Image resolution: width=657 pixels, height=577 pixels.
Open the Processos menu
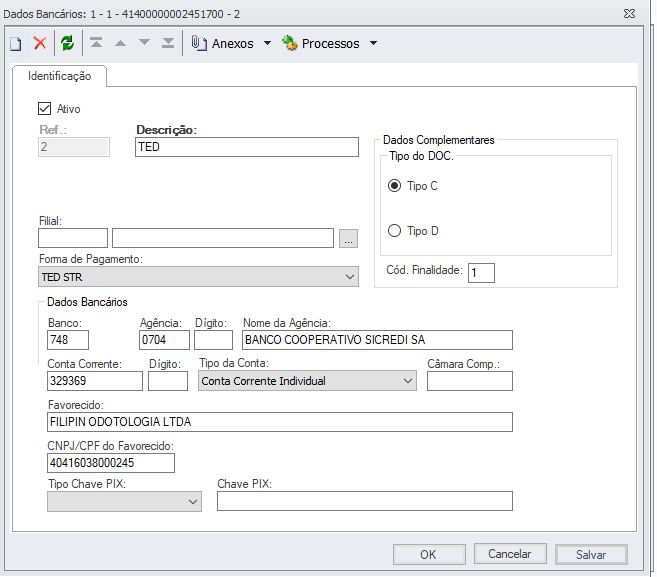(x=329, y=44)
